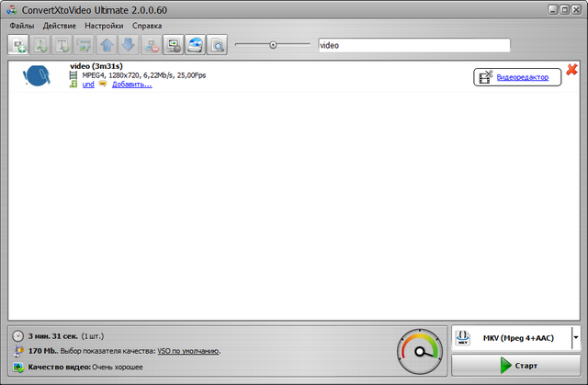Remove video with the red X icon

click(x=572, y=70)
